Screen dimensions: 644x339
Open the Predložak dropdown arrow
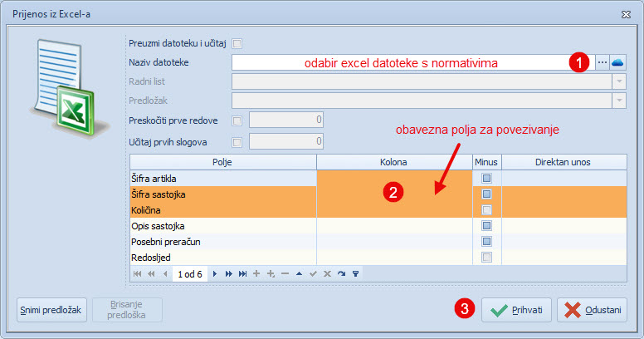click(618, 100)
